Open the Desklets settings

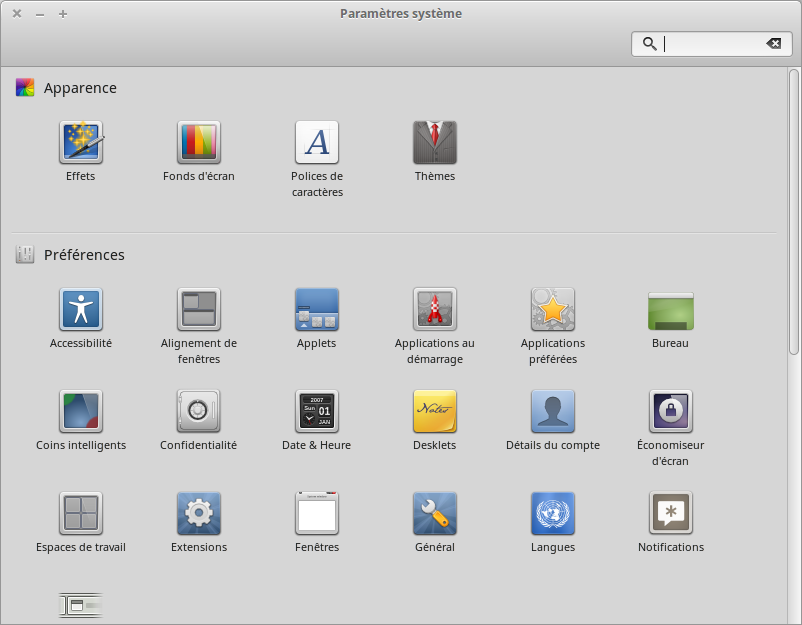point(435,412)
